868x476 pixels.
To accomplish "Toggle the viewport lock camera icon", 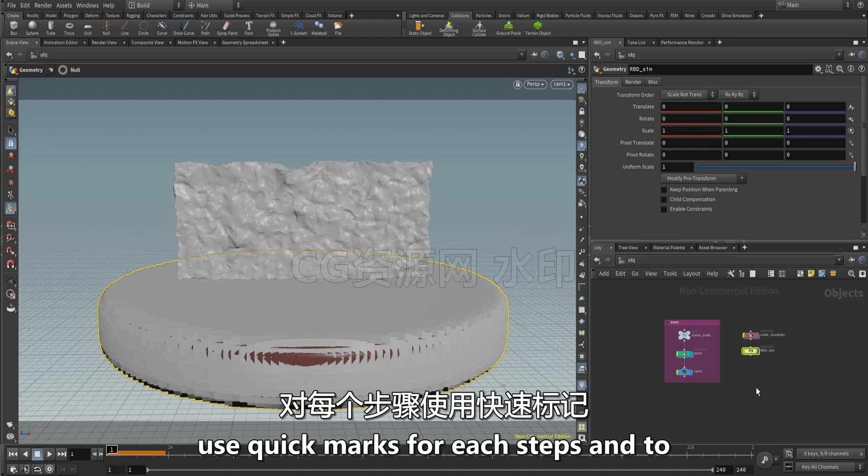I will pos(517,85).
